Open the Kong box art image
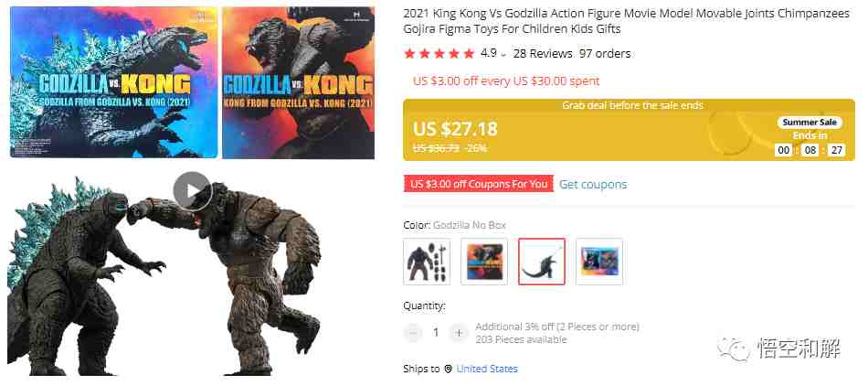The image size is (868, 386). (x=298, y=82)
